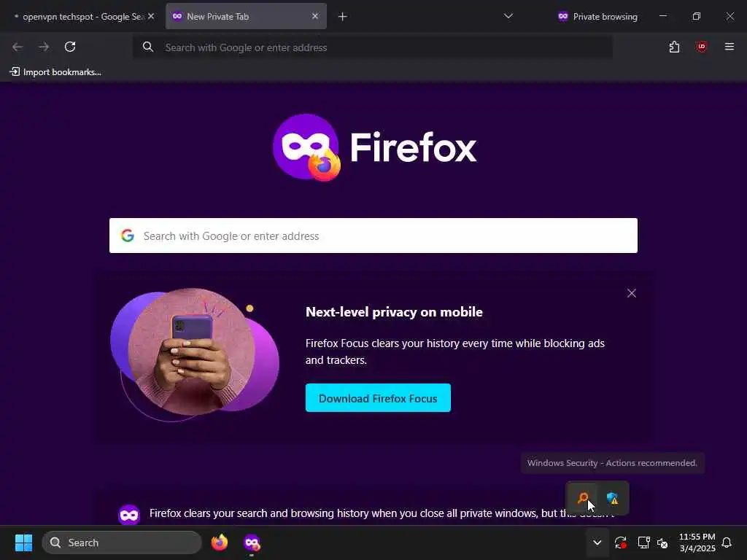This screenshot has width=747, height=560.
Task: Open the Windows Start menu
Action: (23, 542)
